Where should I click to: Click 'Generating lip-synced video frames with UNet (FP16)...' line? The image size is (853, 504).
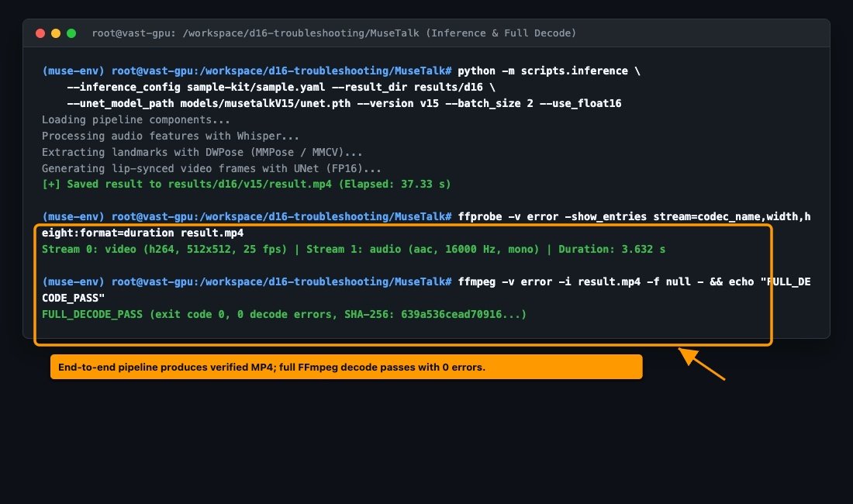tap(211, 168)
